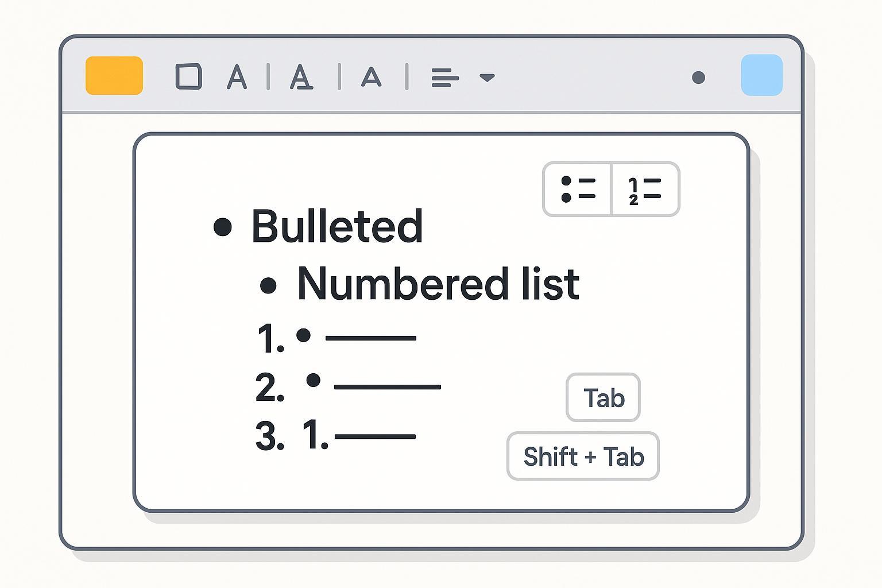Click the square shape icon in toolbar
This screenshot has height=588, width=882.
click(188, 76)
